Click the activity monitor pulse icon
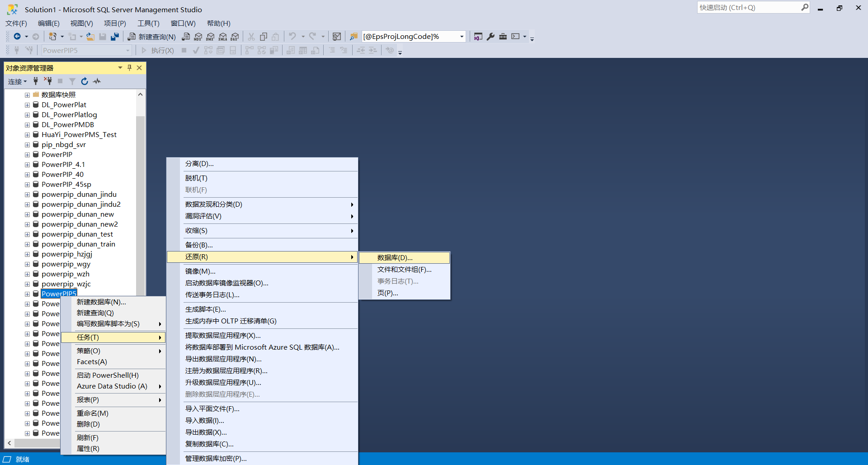The image size is (868, 465). pos(97,81)
